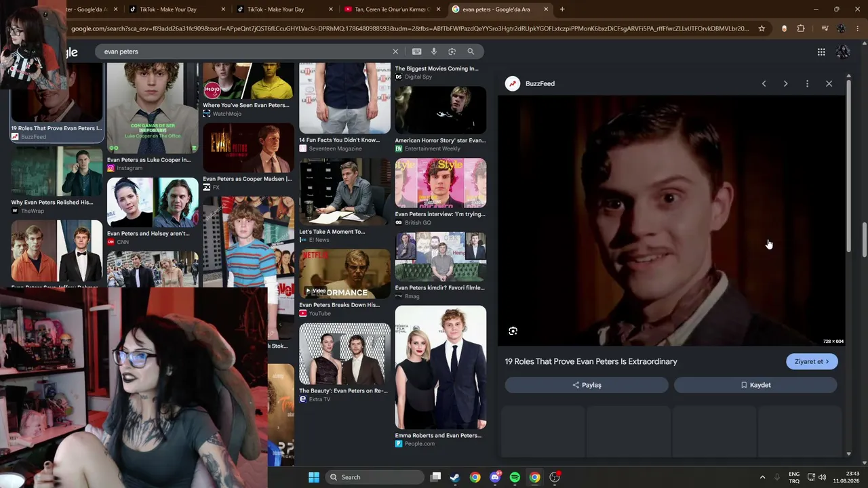This screenshot has width=868, height=488.
Task: Close the image preview panel
Action: tap(829, 83)
